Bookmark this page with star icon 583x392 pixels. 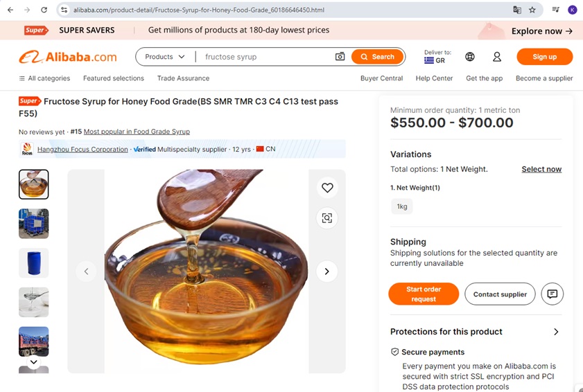coord(532,10)
